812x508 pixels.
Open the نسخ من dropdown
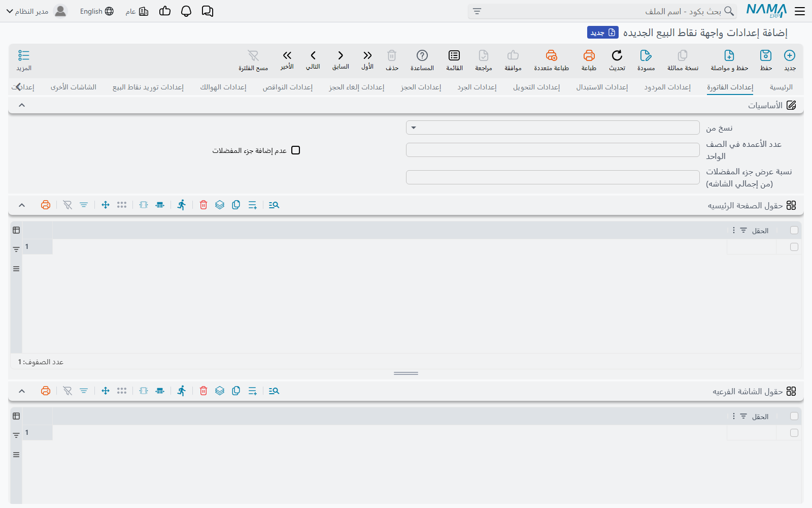click(x=553, y=128)
